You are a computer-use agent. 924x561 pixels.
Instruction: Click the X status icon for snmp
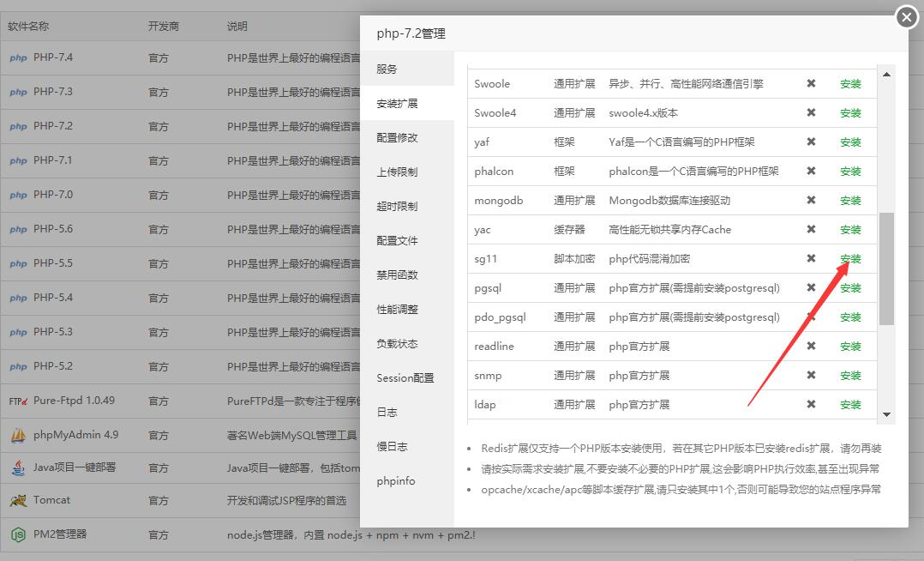[812, 375]
